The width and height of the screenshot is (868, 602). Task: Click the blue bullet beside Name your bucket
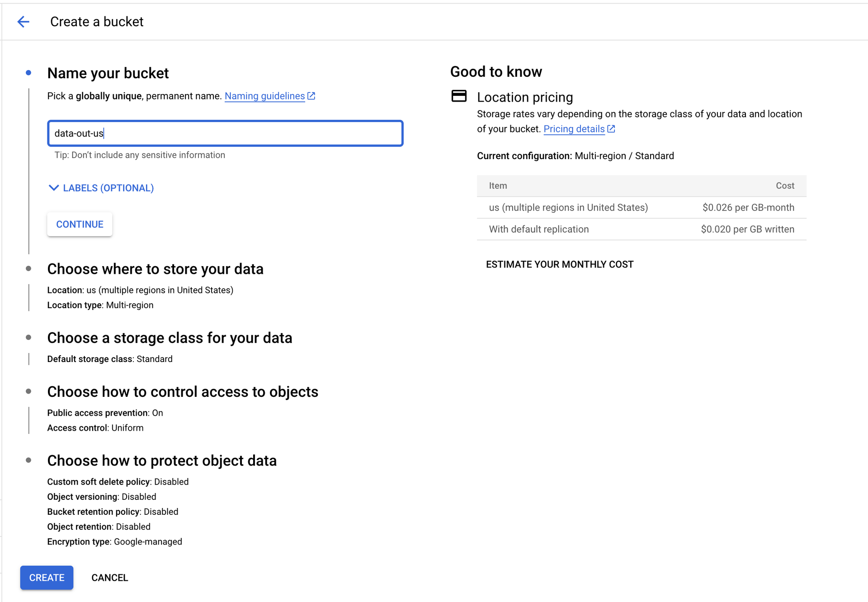(x=28, y=73)
